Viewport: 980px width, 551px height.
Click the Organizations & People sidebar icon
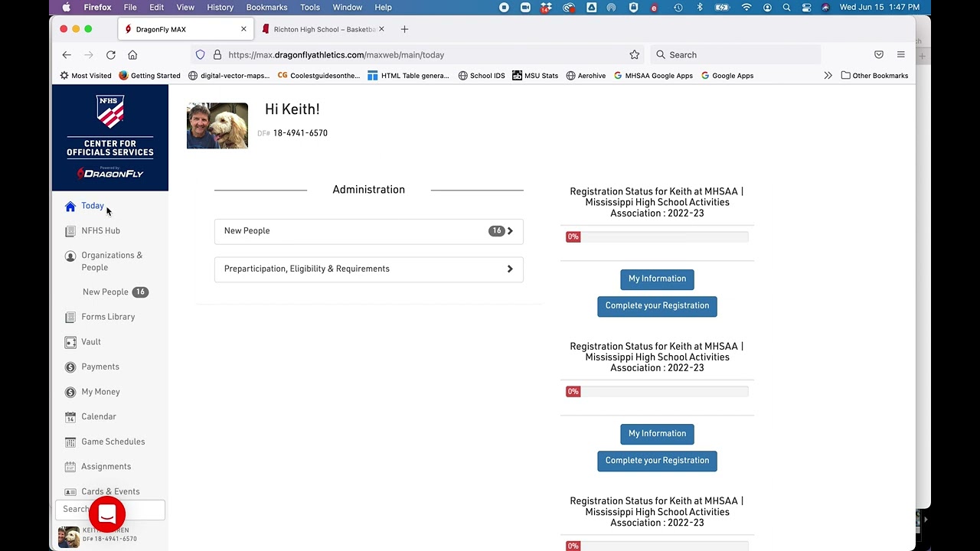coord(70,256)
